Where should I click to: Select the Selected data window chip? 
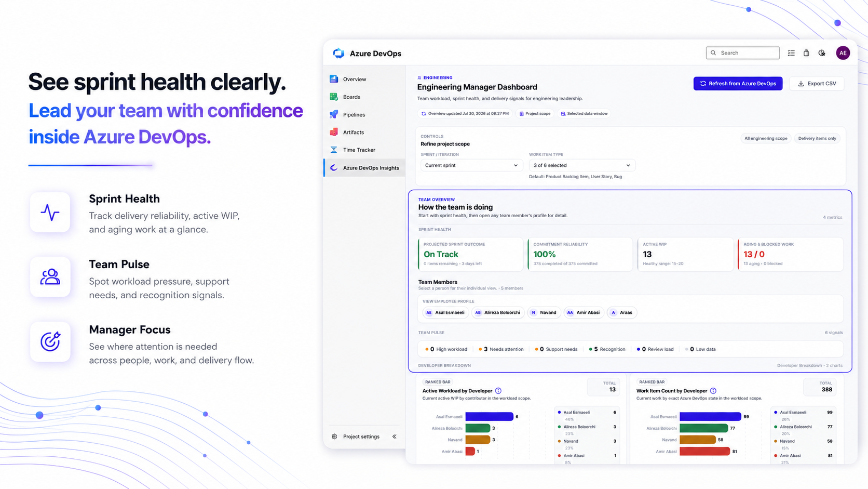[584, 113]
